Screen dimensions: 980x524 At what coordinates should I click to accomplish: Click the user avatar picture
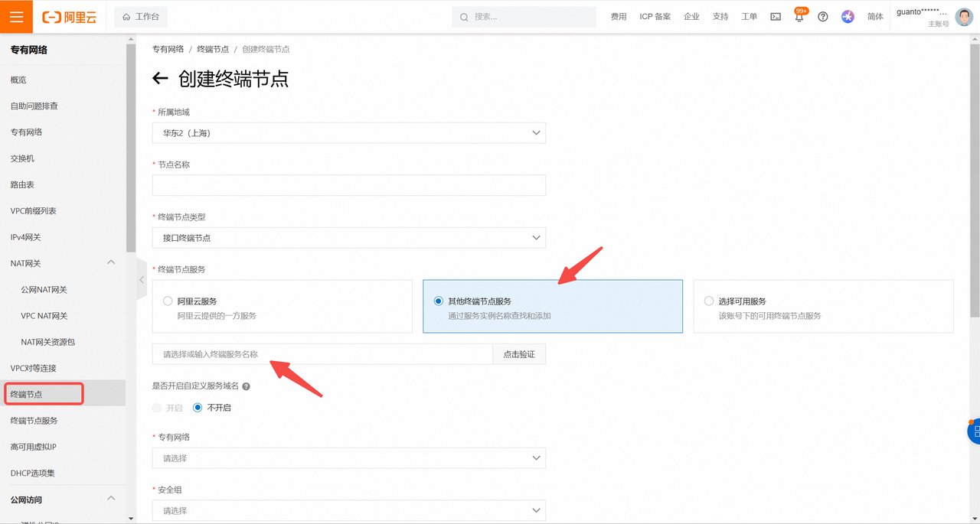tap(963, 17)
